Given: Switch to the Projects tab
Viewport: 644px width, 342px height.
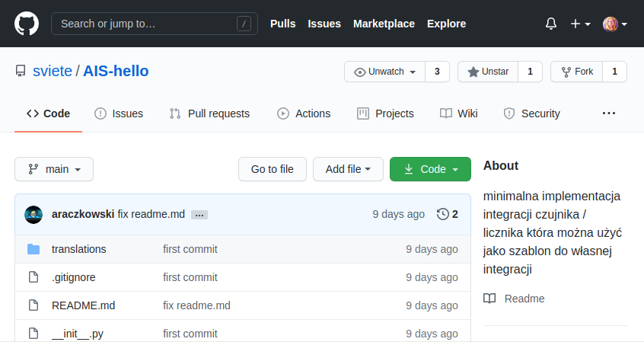Looking at the screenshot, I should coord(385,113).
